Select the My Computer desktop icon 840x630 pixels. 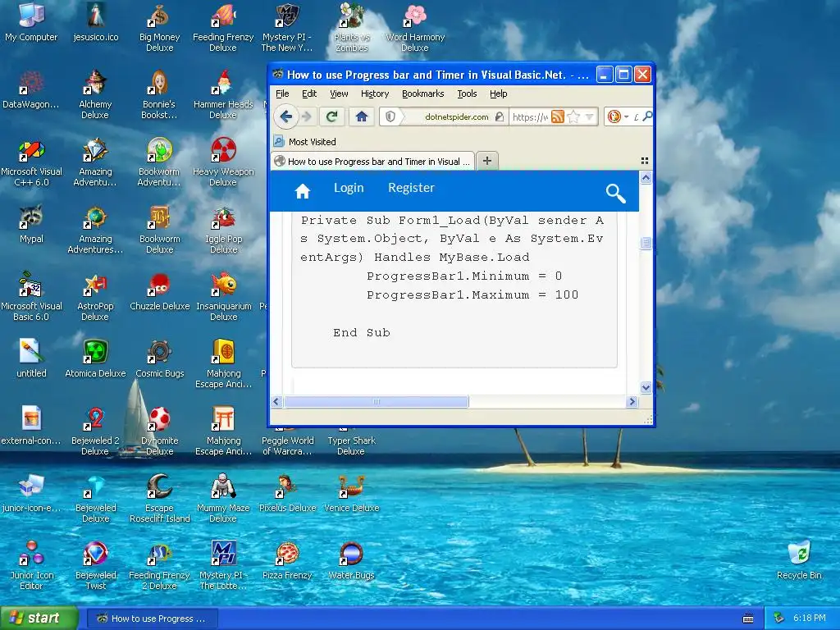tap(31, 22)
